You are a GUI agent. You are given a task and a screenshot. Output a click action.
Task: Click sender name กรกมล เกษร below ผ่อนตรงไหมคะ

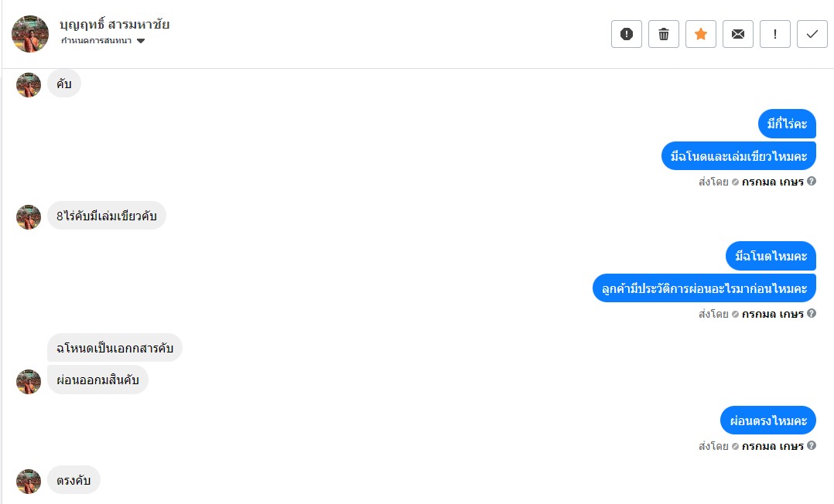[772, 446]
